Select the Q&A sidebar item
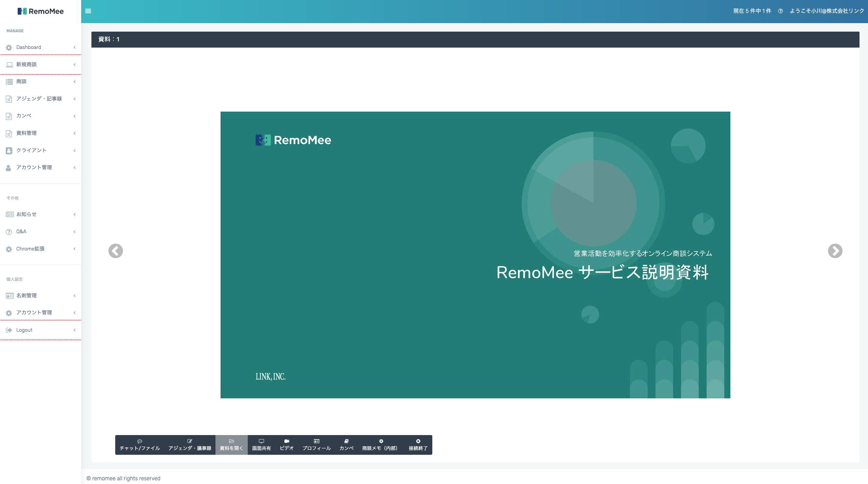 coord(21,231)
